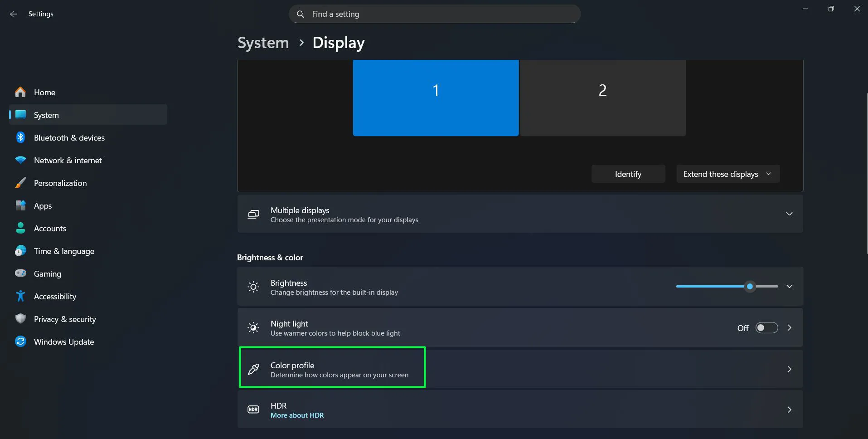Select Privacy & security in the sidebar
This screenshot has width=868, height=439.
[x=65, y=319]
